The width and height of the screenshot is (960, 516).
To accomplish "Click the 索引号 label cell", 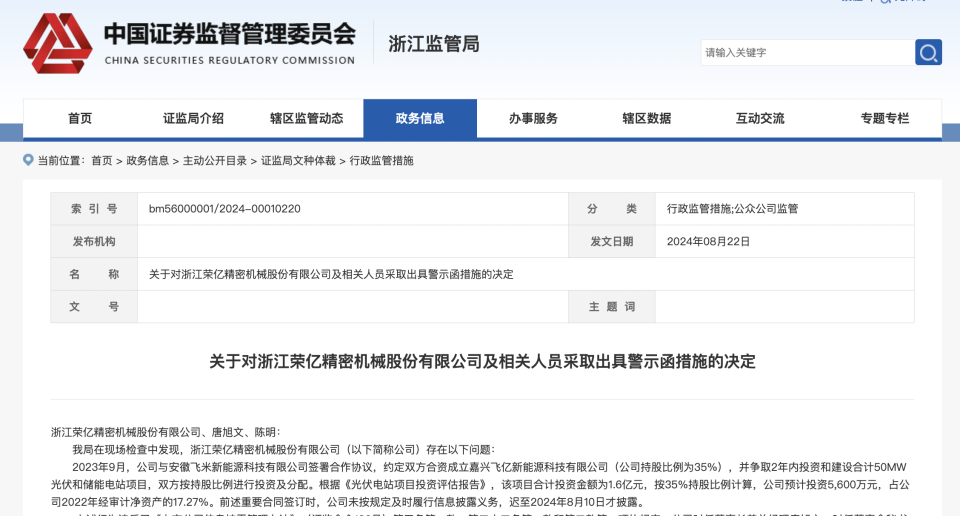I will pos(94,209).
